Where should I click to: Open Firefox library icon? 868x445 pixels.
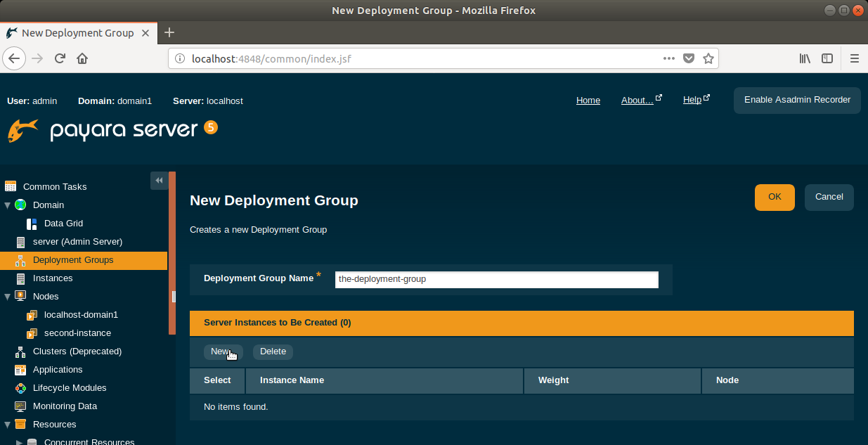point(805,58)
